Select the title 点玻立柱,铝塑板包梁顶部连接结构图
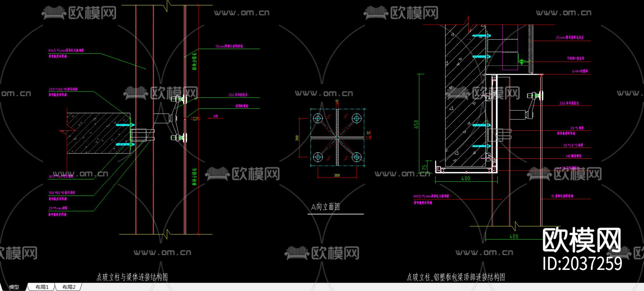 (456, 277)
